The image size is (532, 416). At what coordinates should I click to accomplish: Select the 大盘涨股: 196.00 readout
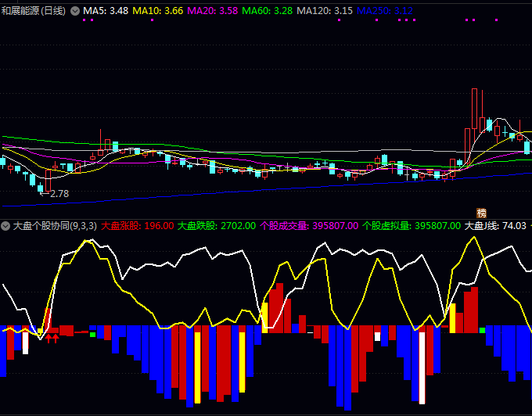pos(138,226)
